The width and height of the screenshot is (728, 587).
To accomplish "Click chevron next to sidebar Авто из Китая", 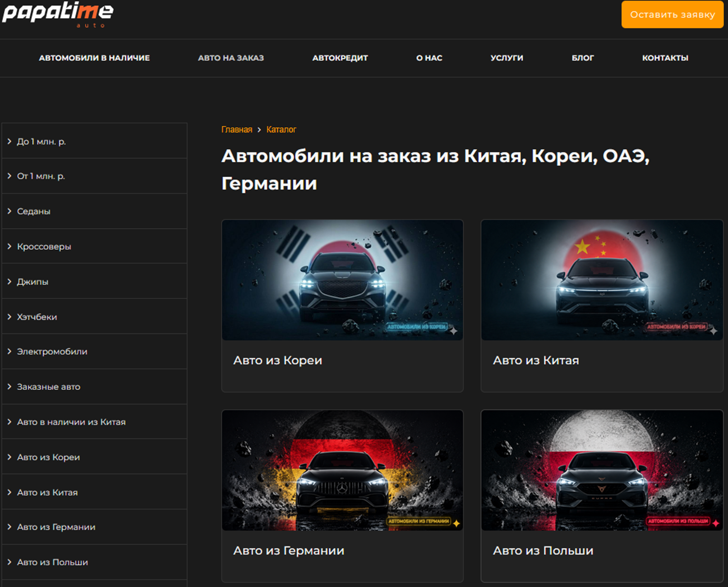I will pyautogui.click(x=9, y=492).
